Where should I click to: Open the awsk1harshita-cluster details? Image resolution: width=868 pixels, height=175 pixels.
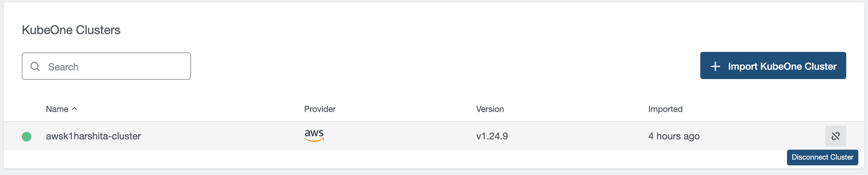(x=93, y=136)
